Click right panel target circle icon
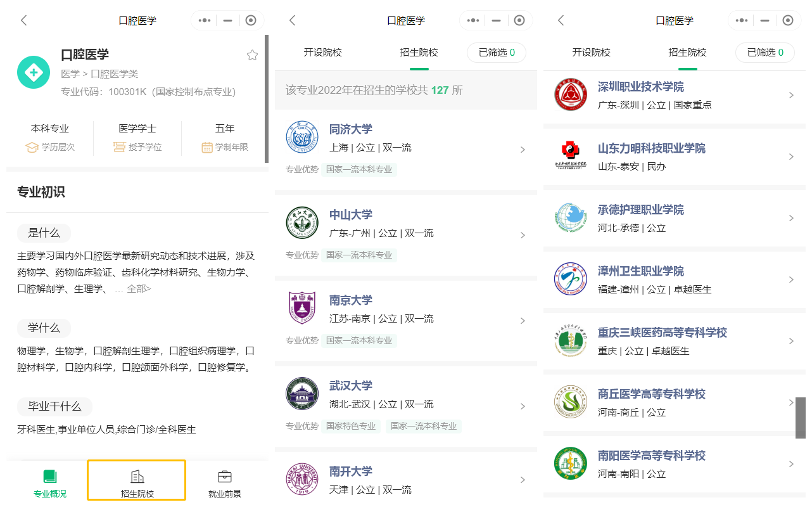The height and width of the screenshot is (507, 812). 788,20
